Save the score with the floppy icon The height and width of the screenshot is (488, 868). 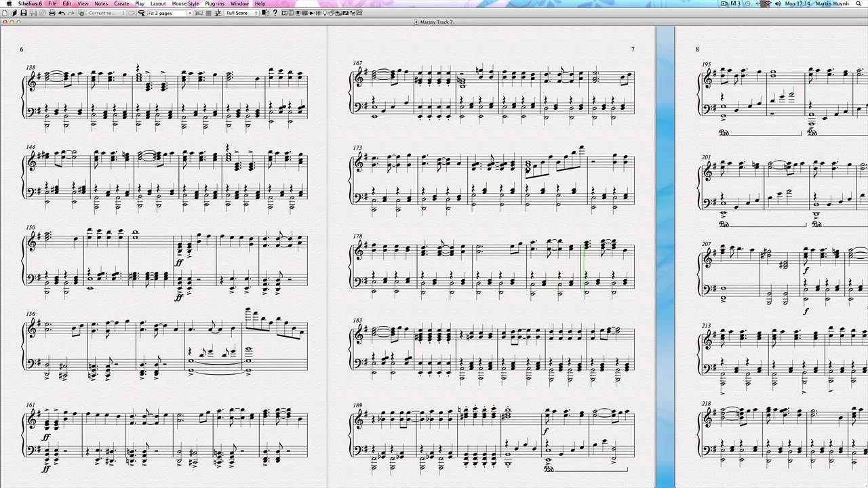click(x=24, y=13)
